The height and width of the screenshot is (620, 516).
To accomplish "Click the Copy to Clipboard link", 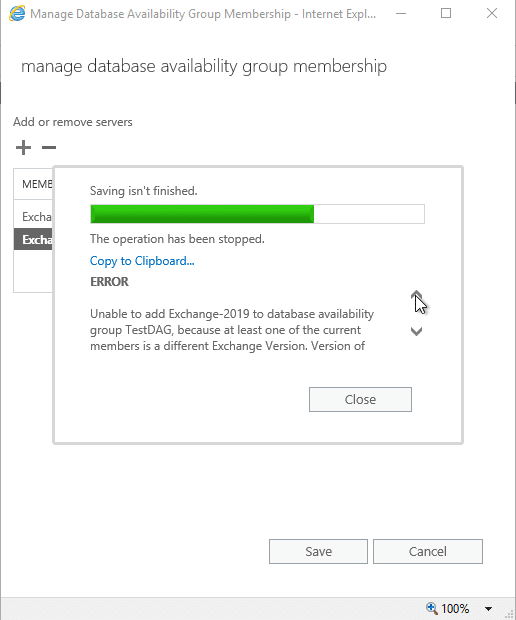I will [142, 261].
